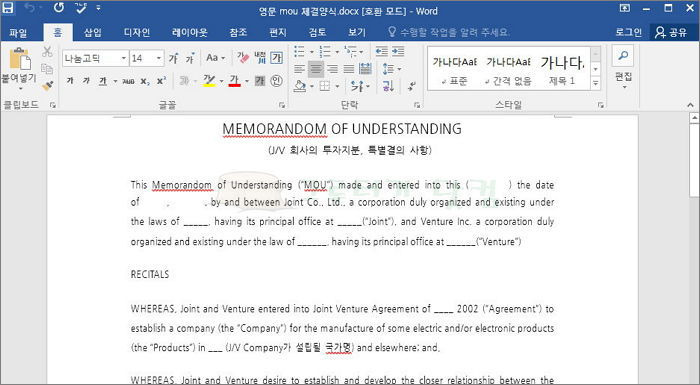
Task: Click the 수행할 작업을 알려 주세요 search box
Action: (449, 32)
